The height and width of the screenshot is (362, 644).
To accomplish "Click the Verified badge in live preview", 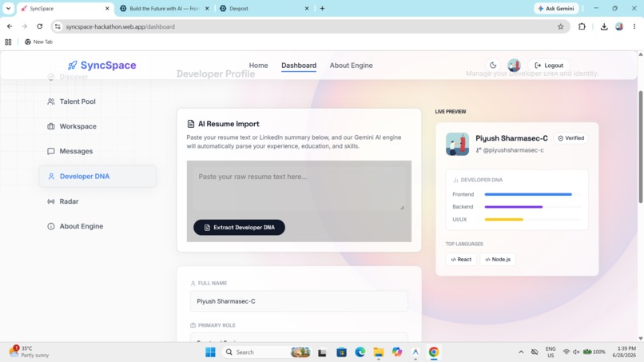I will pyautogui.click(x=571, y=138).
